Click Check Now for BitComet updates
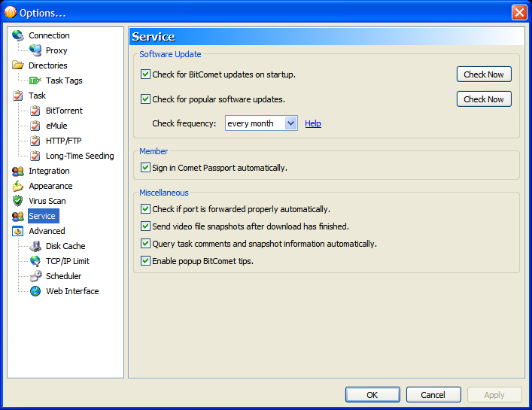 click(x=484, y=74)
